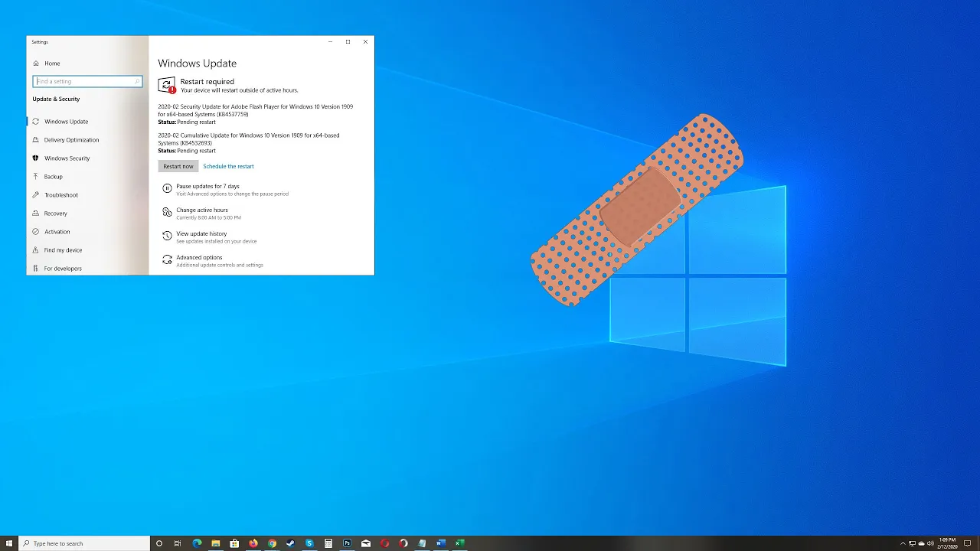Open the Mail app from the taskbar
Image resolution: width=980 pixels, height=551 pixels.
pyautogui.click(x=366, y=543)
